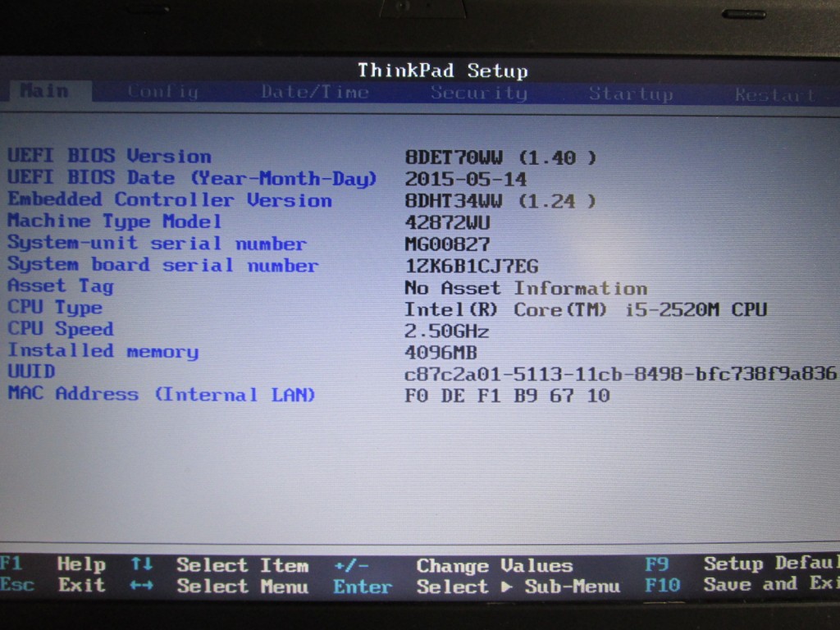Select the CPU Speed label
This screenshot has width=840, height=630.
click(61, 328)
